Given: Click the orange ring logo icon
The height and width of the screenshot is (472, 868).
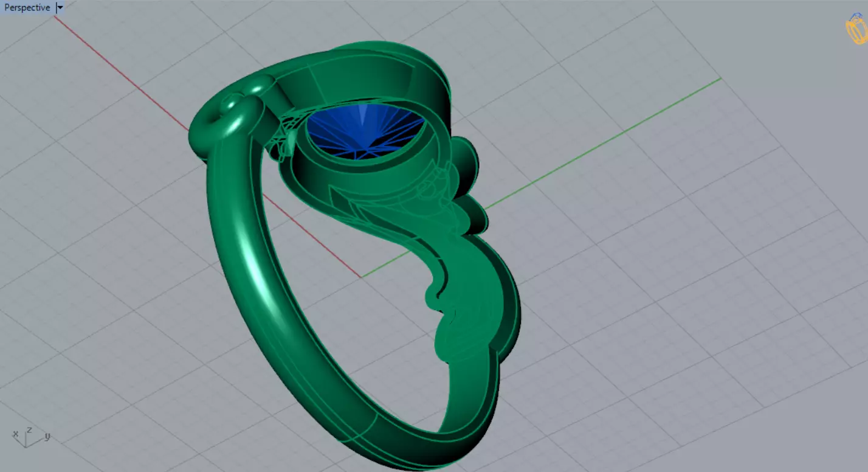Looking at the screenshot, I should [856, 28].
